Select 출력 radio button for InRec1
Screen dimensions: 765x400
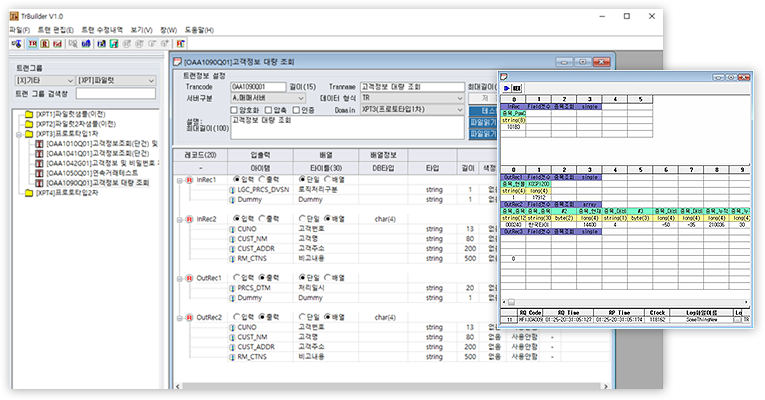coord(263,180)
